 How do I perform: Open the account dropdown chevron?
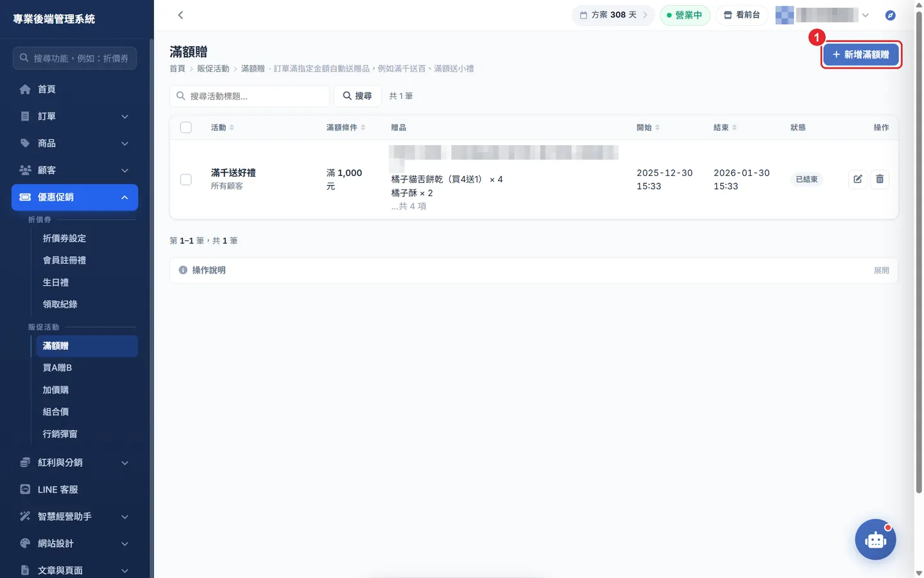[x=866, y=15]
